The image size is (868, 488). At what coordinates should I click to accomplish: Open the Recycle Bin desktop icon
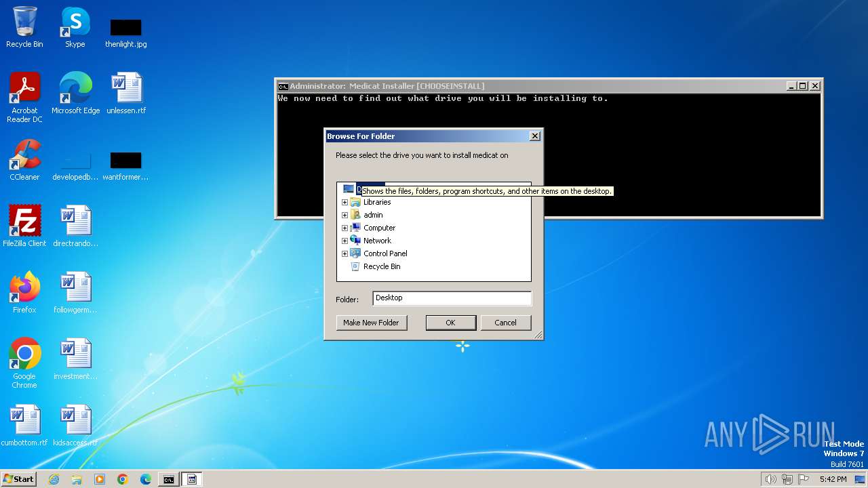point(24,28)
